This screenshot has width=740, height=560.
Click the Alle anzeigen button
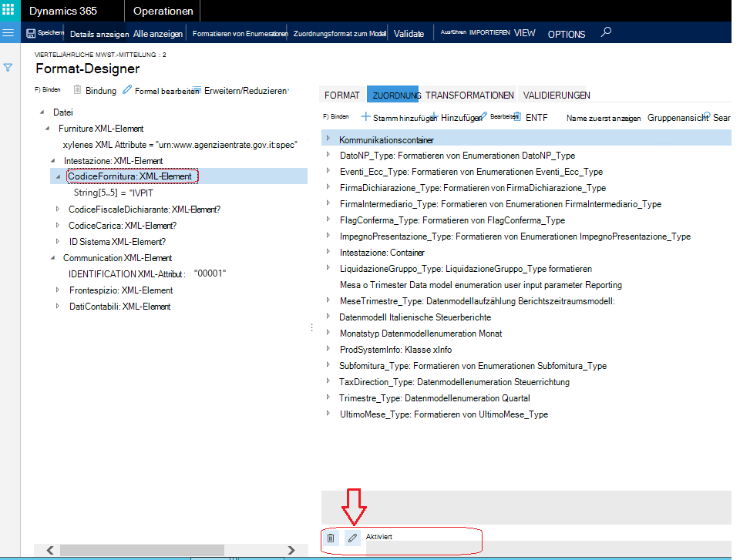point(157,34)
